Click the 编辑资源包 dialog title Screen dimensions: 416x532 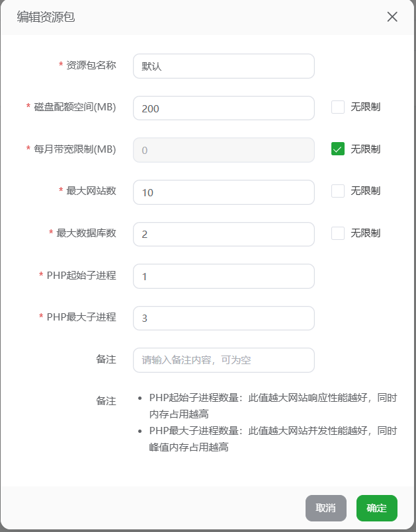[x=46, y=17]
